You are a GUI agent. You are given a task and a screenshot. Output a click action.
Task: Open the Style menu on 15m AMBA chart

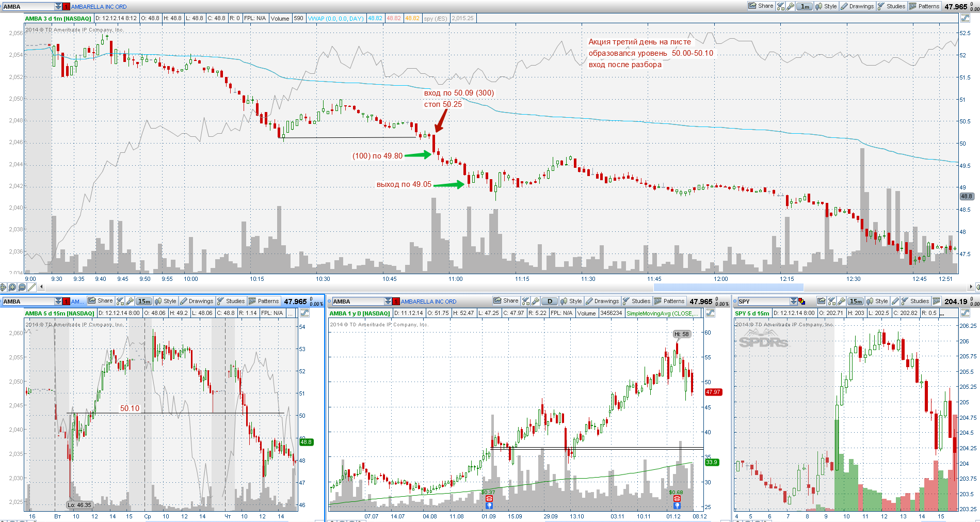166,301
